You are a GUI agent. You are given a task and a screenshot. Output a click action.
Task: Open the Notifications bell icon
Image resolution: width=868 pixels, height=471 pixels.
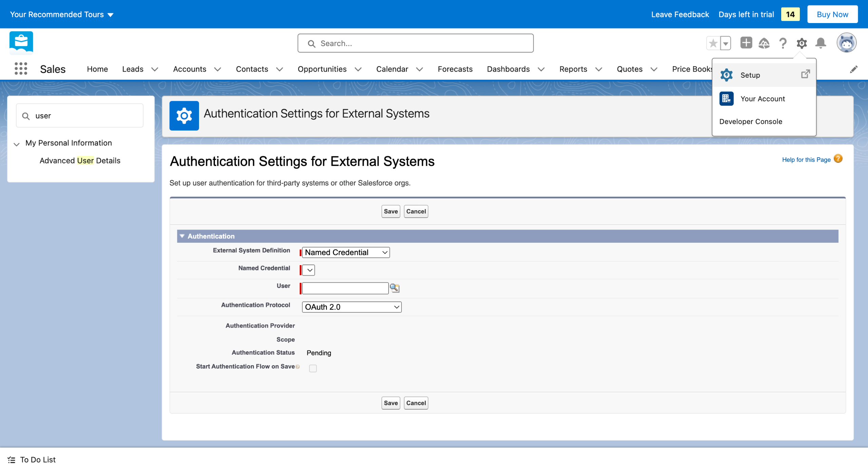pyautogui.click(x=821, y=43)
